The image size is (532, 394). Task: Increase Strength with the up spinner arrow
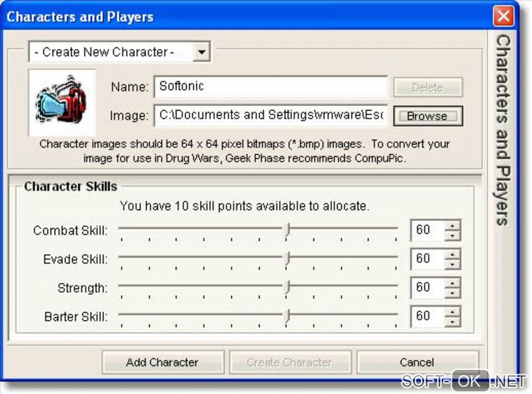(x=452, y=283)
